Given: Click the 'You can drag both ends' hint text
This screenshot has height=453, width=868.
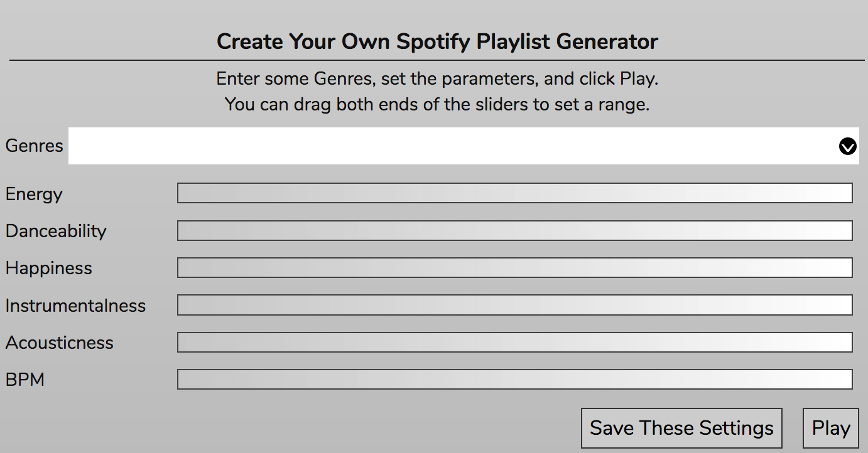Looking at the screenshot, I should [437, 104].
